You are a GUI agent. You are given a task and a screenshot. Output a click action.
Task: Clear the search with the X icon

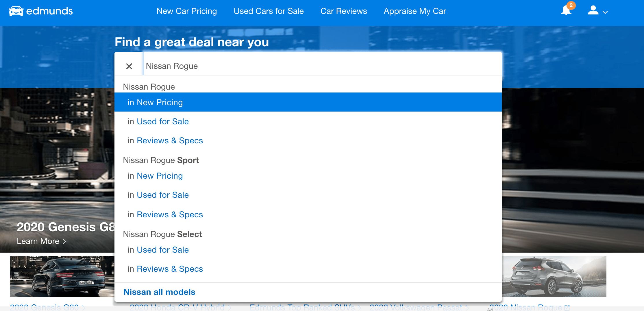point(129,66)
